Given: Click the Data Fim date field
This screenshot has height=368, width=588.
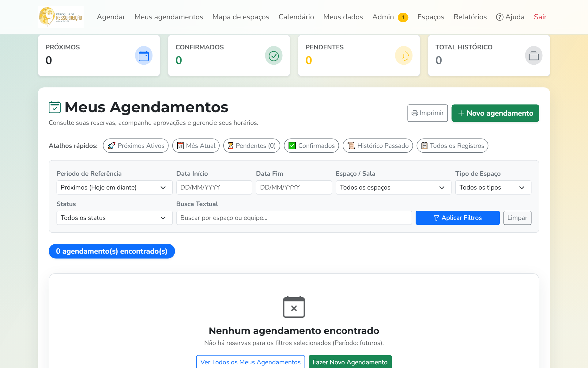Looking at the screenshot, I should pyautogui.click(x=294, y=187).
